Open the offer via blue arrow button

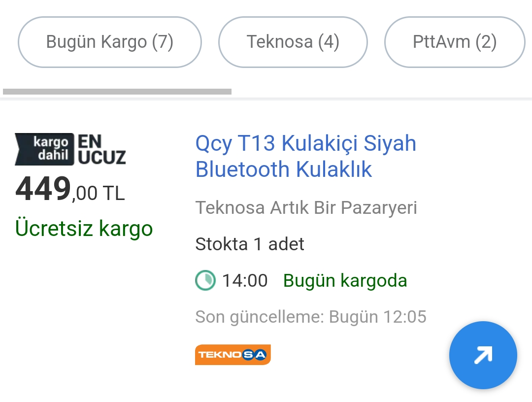483,355
